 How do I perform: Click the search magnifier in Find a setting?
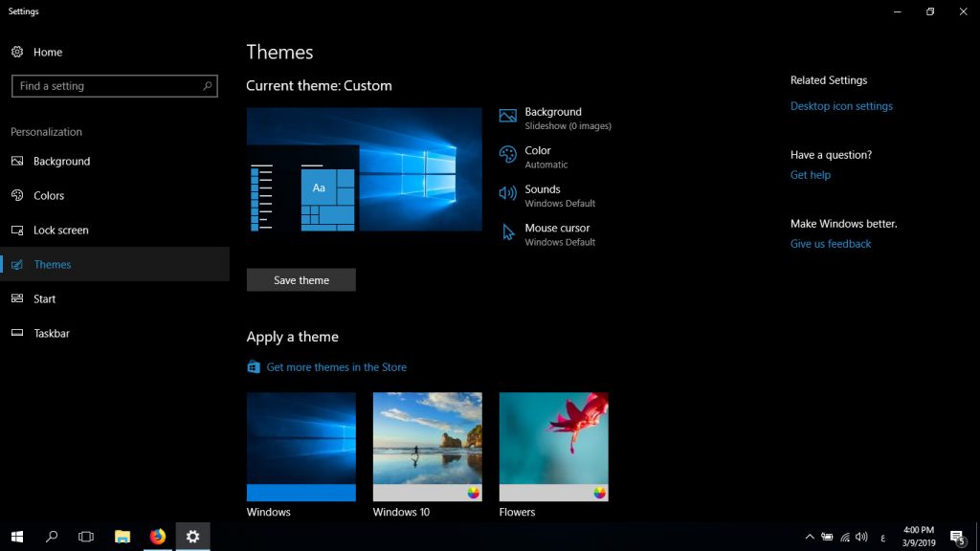coord(208,85)
